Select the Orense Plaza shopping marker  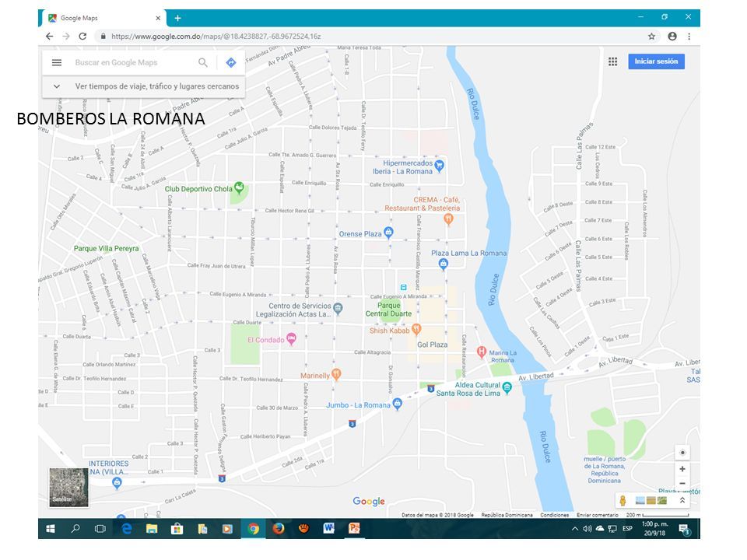[x=389, y=233]
